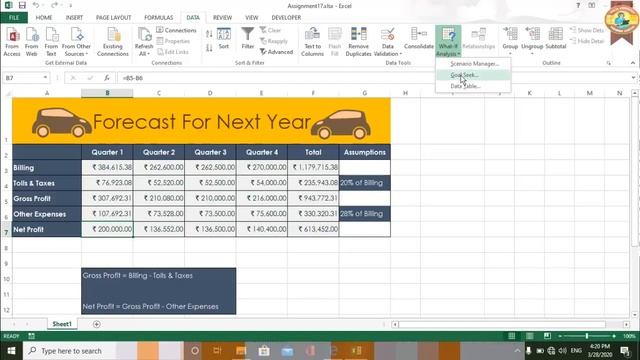
Task: Select the Sheet1 tab
Action: tap(62, 324)
